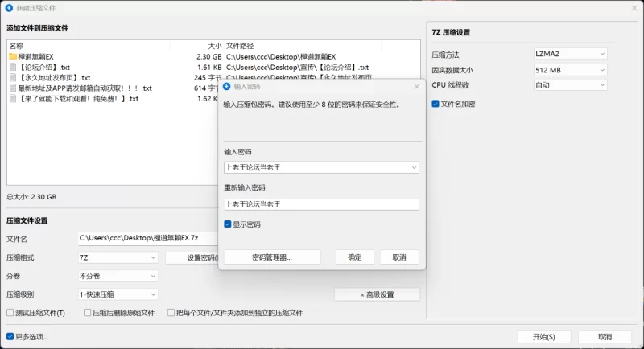Open the 固实数据大小 512 MB dropdown
This screenshot has width=644, height=349.
pyautogui.click(x=570, y=70)
